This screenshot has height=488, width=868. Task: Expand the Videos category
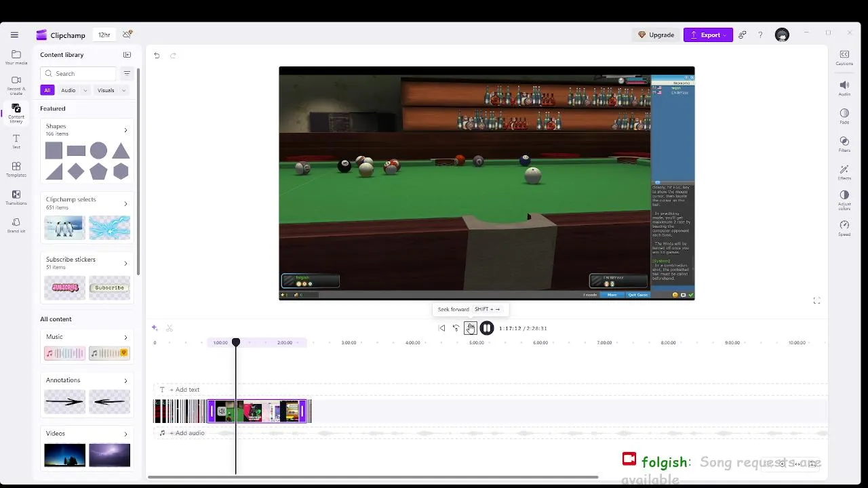pos(125,434)
